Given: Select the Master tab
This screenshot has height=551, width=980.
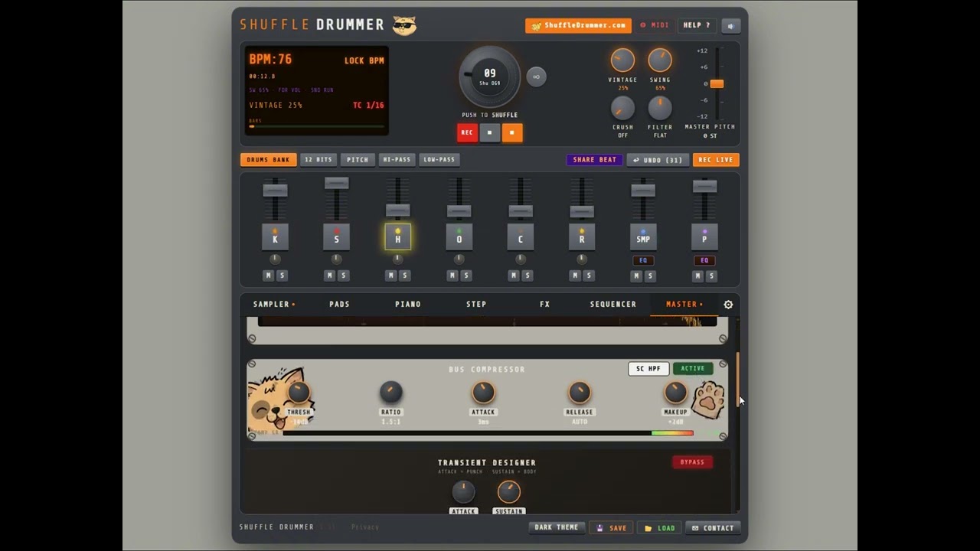Looking at the screenshot, I should pyautogui.click(x=683, y=305).
